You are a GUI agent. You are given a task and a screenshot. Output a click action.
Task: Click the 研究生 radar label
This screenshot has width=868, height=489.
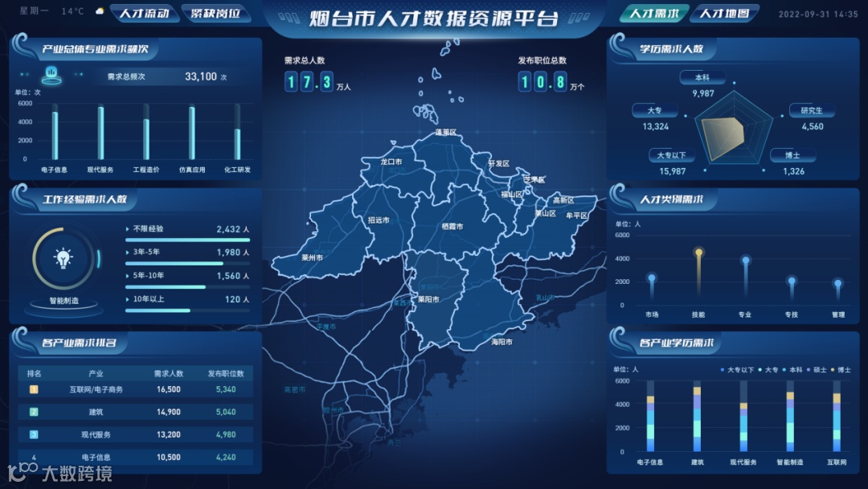812,111
